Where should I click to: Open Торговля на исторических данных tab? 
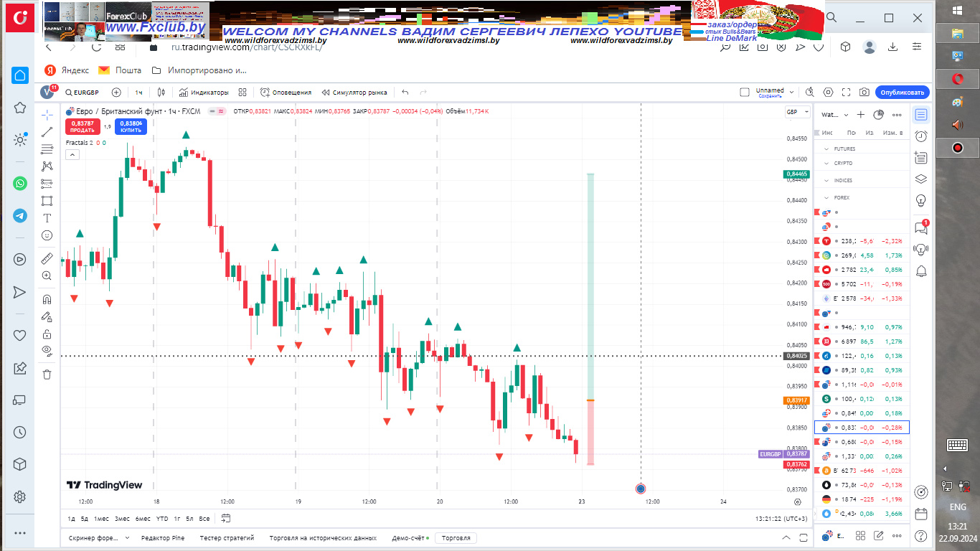(322, 537)
